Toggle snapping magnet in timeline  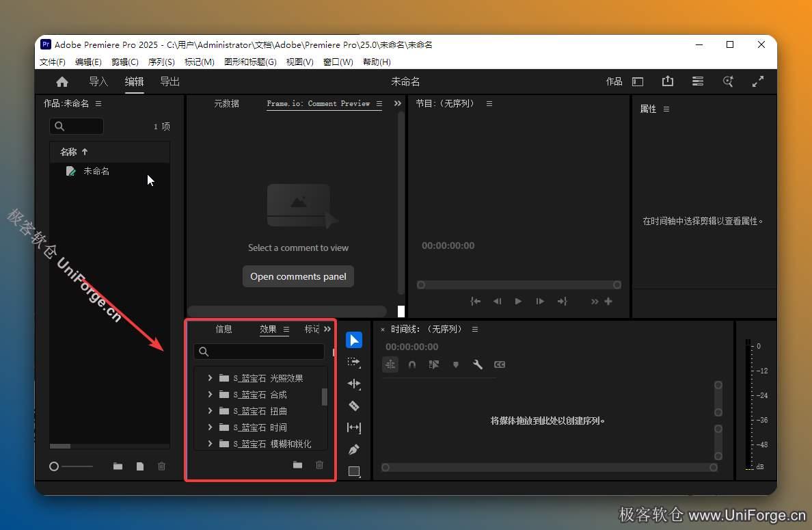[412, 365]
